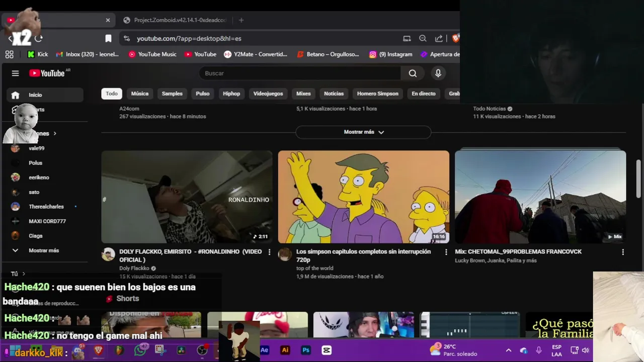Go to Inicio in sidebar
Image resolution: width=644 pixels, height=362 pixels.
[45, 95]
